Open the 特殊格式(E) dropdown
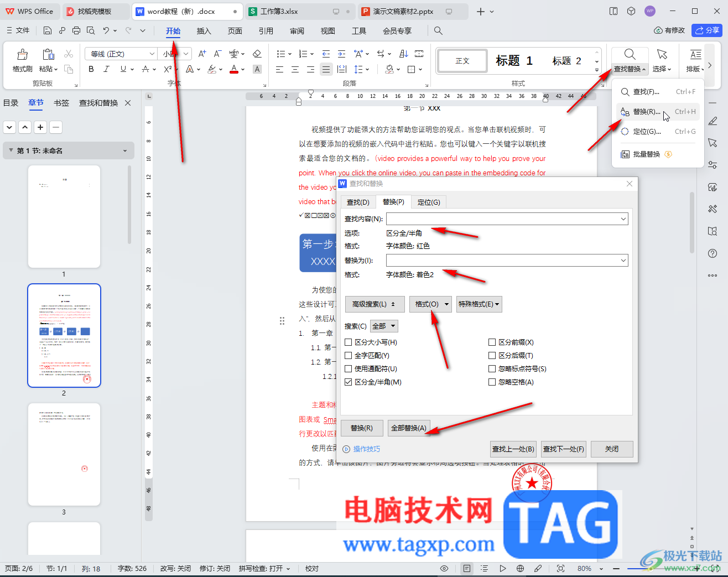The image size is (728, 577). (x=479, y=304)
